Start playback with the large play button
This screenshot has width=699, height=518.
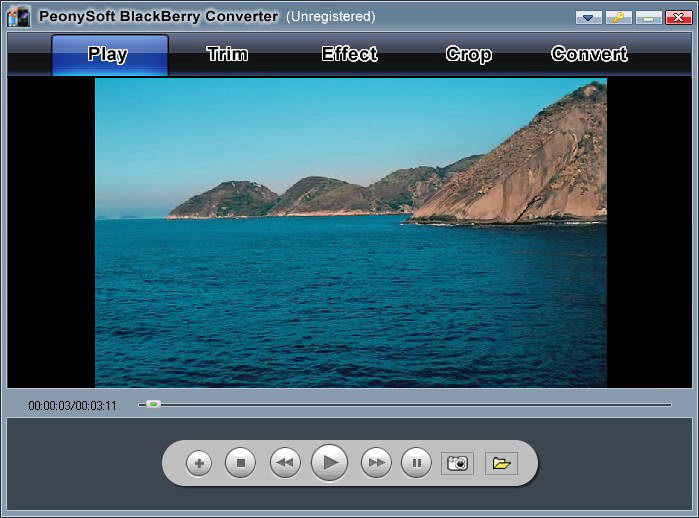[x=329, y=463]
